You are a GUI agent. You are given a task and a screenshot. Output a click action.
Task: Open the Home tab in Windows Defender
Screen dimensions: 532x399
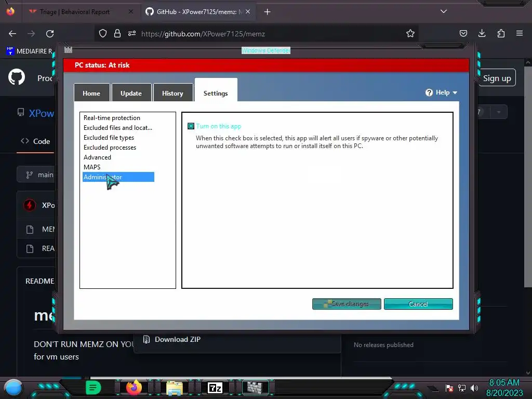tap(91, 93)
